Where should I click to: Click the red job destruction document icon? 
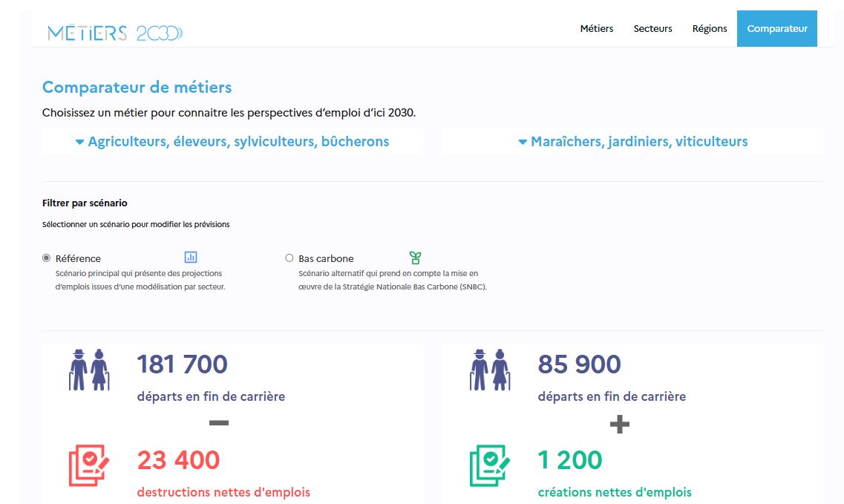point(89,465)
